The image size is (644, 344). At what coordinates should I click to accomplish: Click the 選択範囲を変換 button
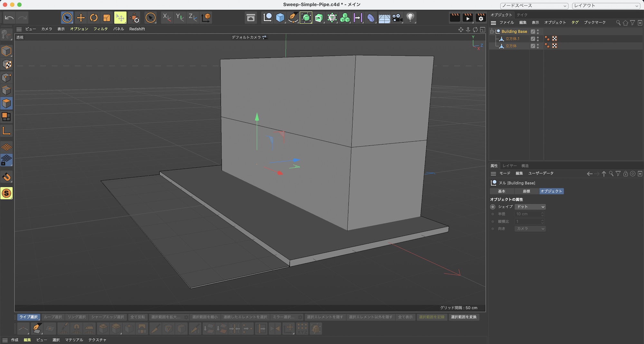(463, 317)
